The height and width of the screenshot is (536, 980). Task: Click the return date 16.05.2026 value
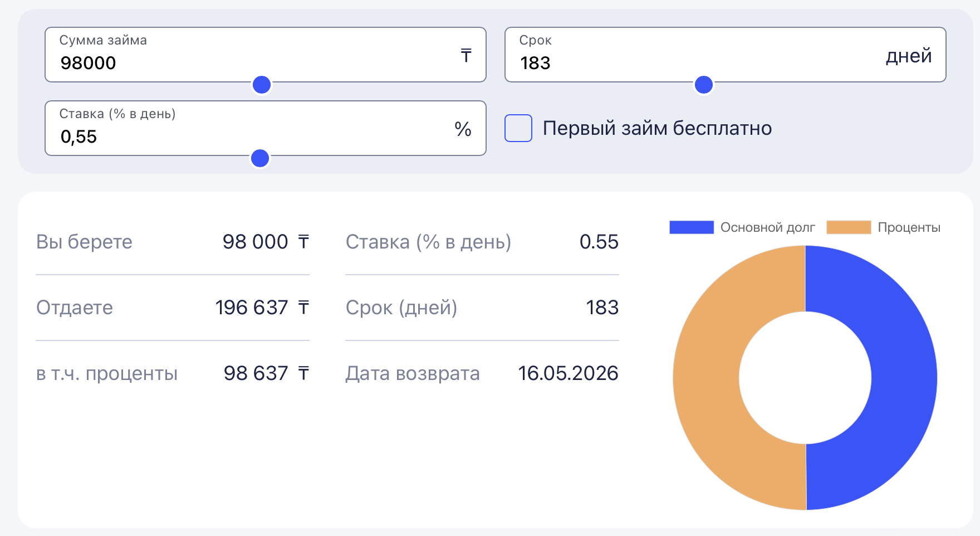point(568,373)
